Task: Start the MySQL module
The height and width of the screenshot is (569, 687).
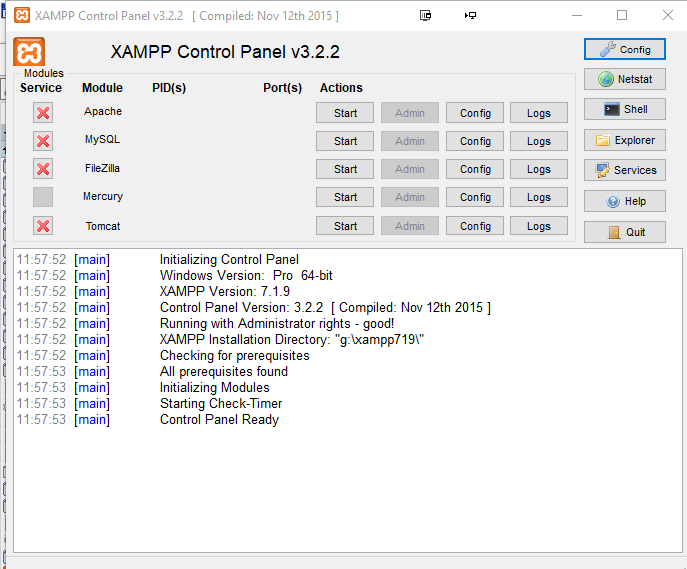Action: tap(345, 141)
